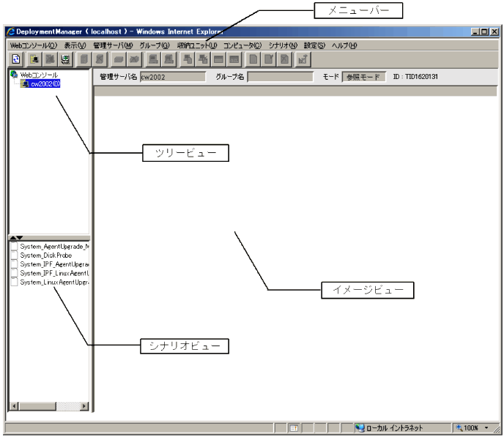Click the refresh toolbar icon
The width and height of the screenshot is (504, 437).
16,59
